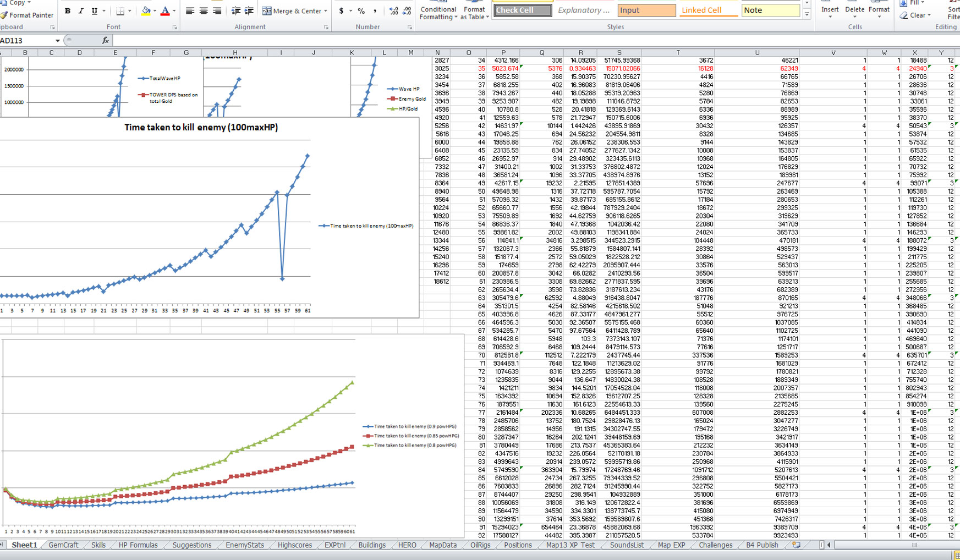Open the font color dropdown arrow
The image size is (960, 560).
point(174,11)
